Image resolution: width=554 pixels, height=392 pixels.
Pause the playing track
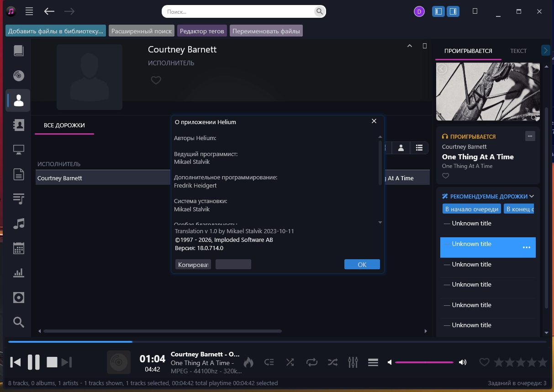tap(34, 362)
